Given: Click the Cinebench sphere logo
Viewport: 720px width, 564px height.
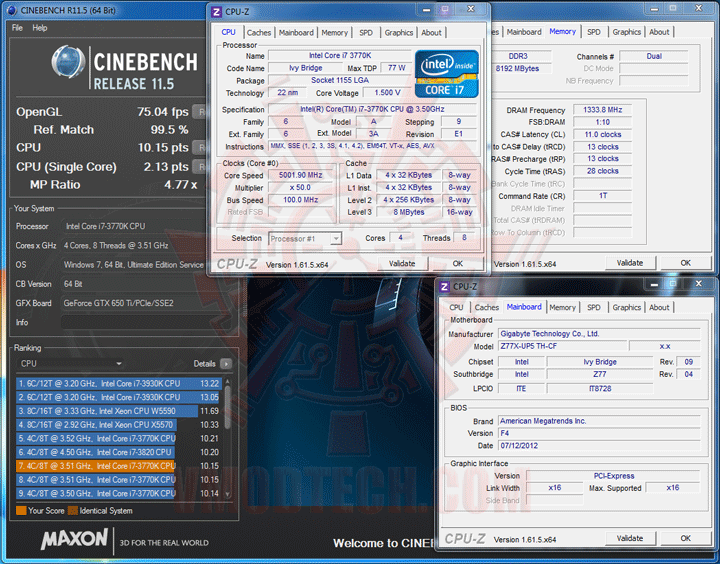Looking at the screenshot, I should [x=68, y=62].
